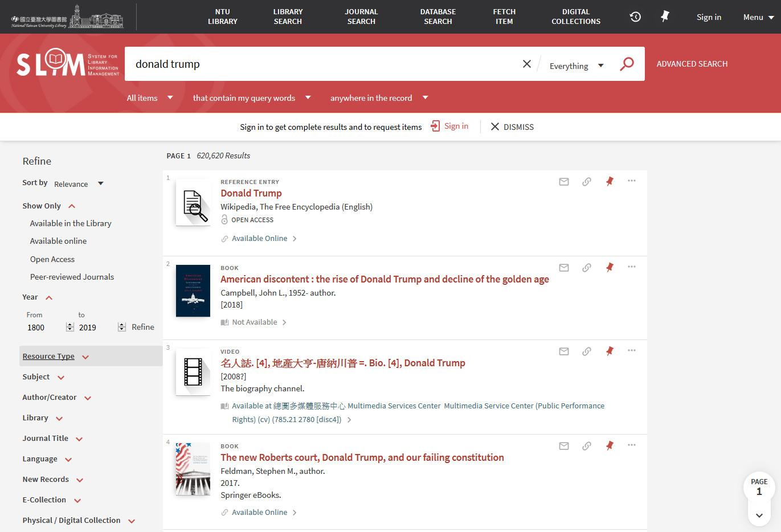Image resolution: width=781 pixels, height=532 pixels.
Task: Open Advanced Search
Action: pyautogui.click(x=692, y=64)
